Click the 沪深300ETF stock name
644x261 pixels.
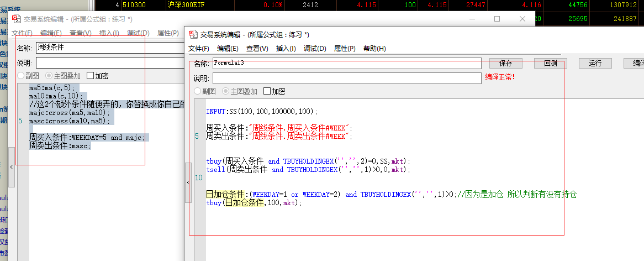[186, 5]
